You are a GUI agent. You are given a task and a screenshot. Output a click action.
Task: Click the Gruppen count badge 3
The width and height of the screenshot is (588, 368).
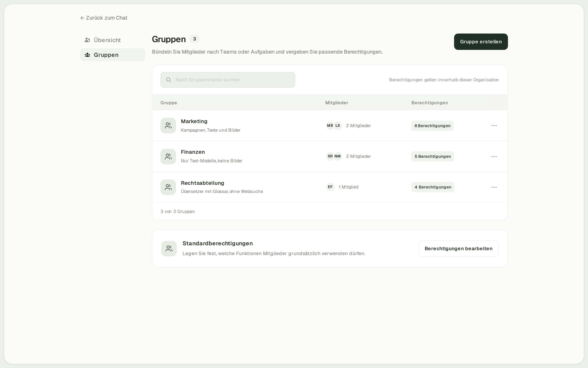click(x=194, y=39)
